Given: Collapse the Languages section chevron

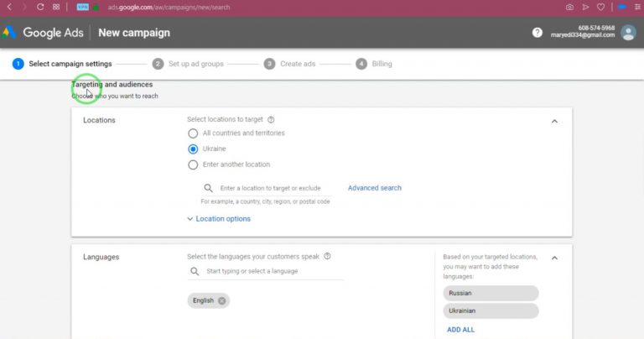Looking at the screenshot, I should point(554,258).
